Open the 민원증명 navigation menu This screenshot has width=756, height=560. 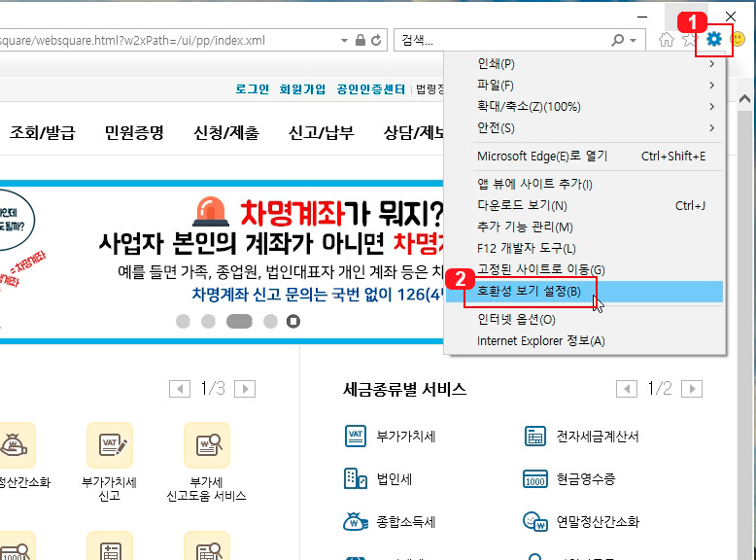(134, 132)
